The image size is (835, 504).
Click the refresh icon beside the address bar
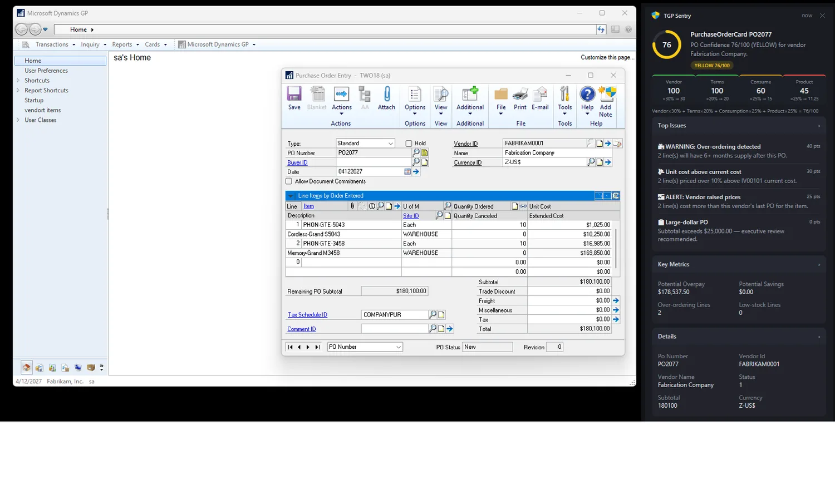[x=601, y=29]
